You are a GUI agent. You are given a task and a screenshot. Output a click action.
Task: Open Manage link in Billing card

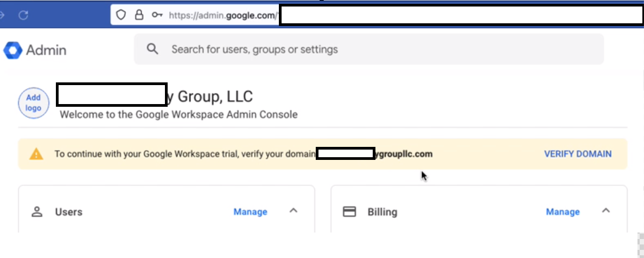click(x=563, y=212)
